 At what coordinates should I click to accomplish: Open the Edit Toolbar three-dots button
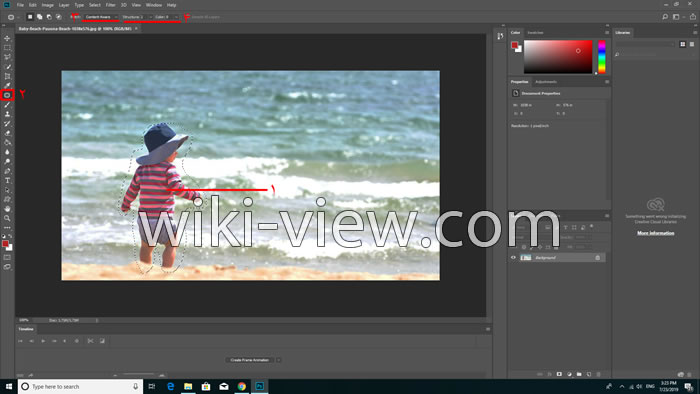point(7,228)
